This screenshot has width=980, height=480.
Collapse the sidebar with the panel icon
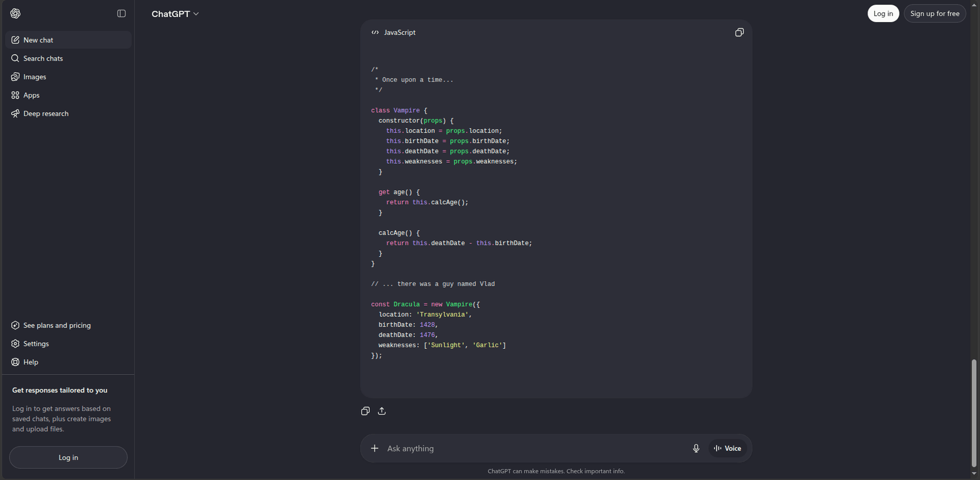(x=121, y=13)
